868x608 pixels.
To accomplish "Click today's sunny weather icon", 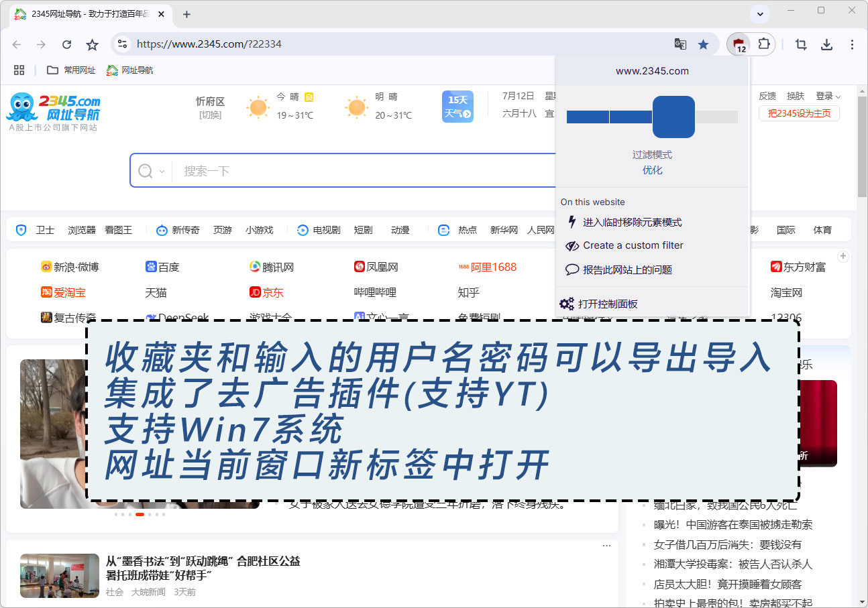I will point(257,107).
